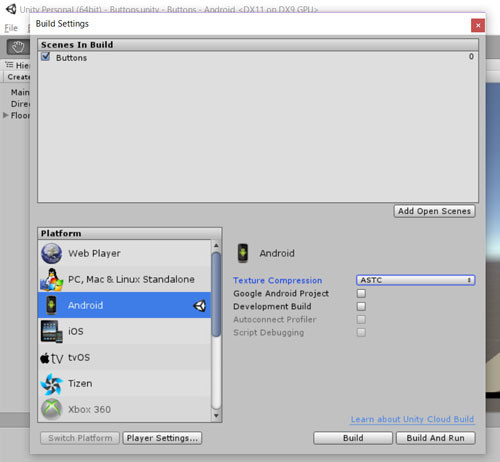Screen dimensions: 500x462
Task: Click the Apple tv icon for tvOS
Action: 51,358
